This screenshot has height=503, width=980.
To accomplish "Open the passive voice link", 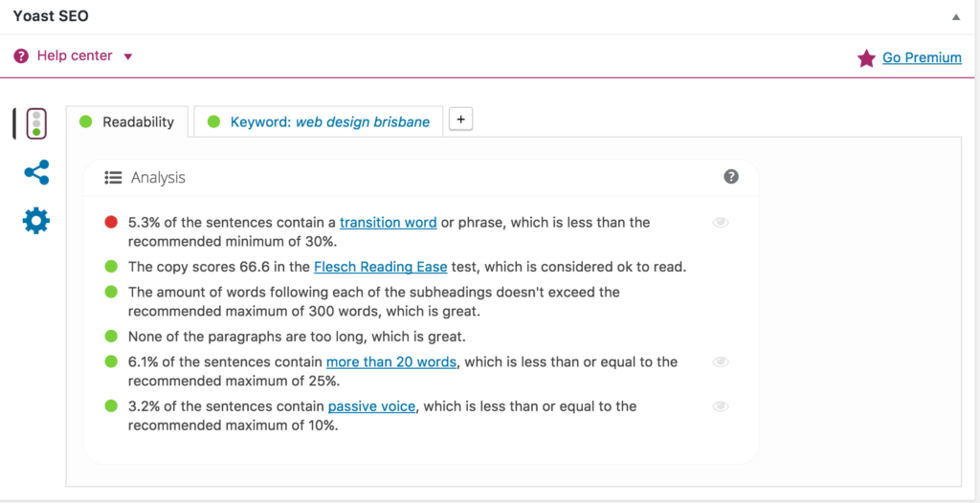I will coord(372,406).
